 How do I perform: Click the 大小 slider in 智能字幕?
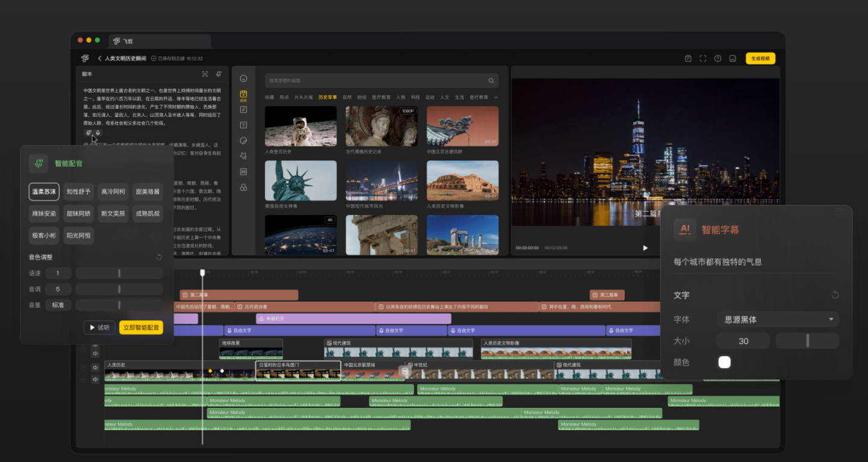(807, 341)
